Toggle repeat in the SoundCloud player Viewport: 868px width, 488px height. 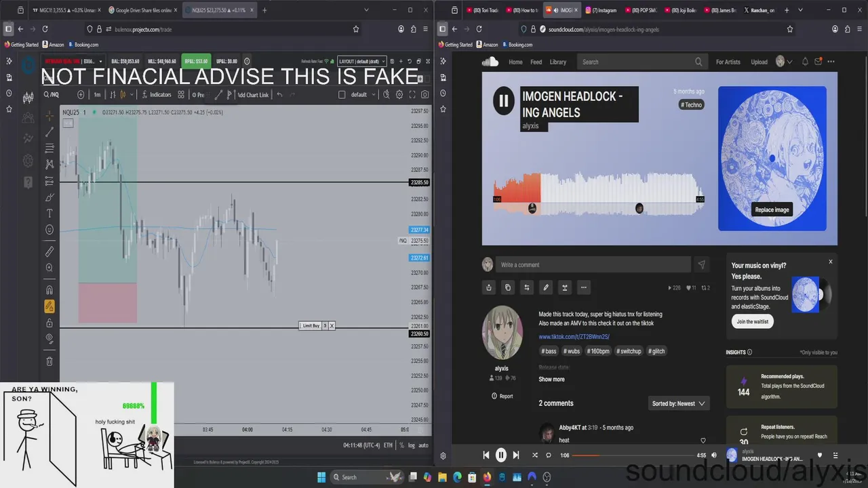point(549,455)
